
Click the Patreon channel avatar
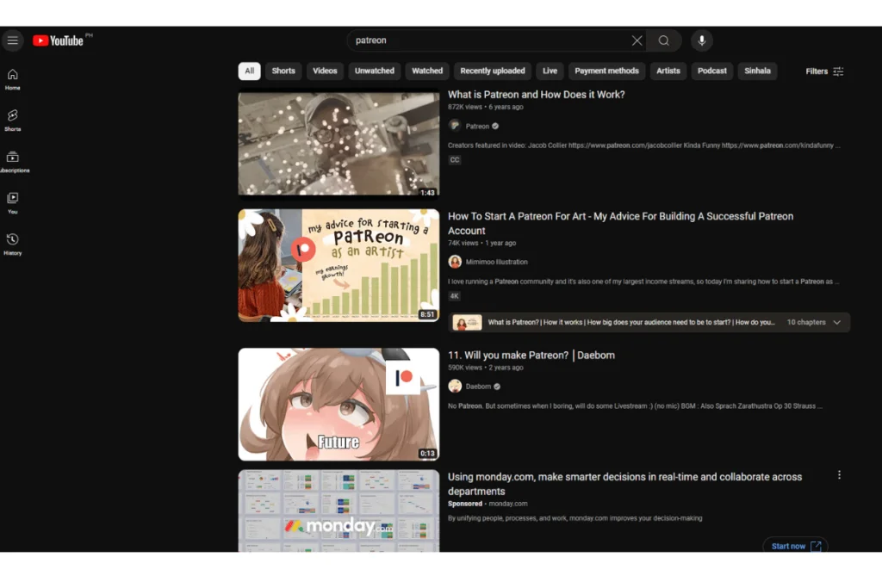coord(455,126)
